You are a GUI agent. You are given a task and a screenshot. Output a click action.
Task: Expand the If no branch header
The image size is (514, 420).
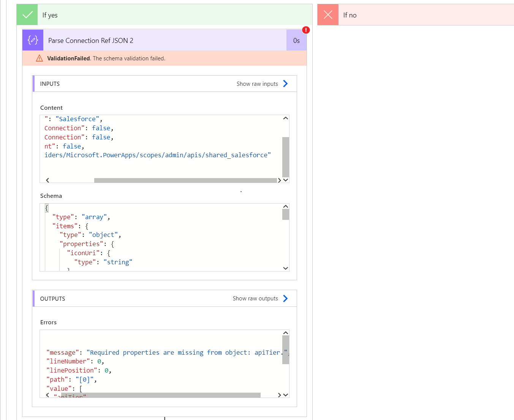pyautogui.click(x=416, y=15)
